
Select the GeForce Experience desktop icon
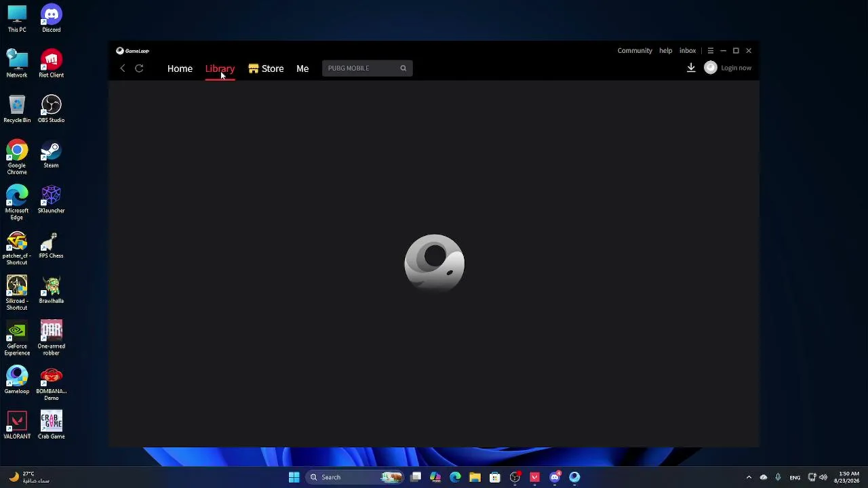(17, 338)
